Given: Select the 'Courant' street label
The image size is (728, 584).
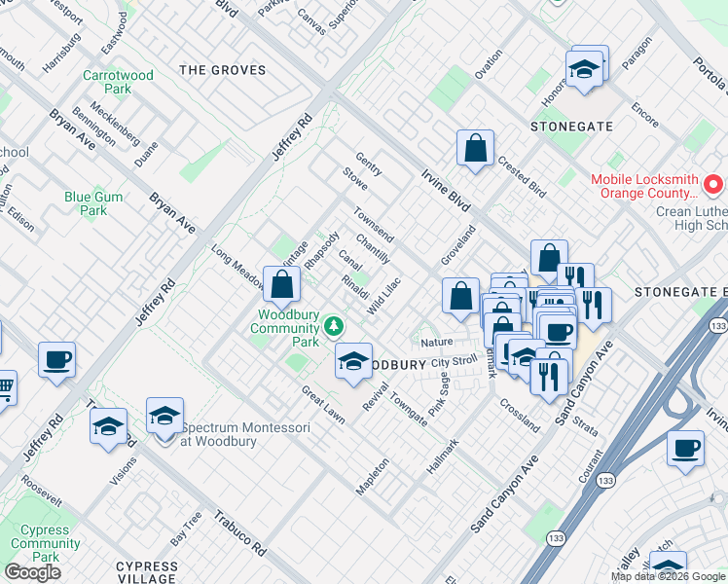Looking at the screenshot, I should [x=591, y=466].
